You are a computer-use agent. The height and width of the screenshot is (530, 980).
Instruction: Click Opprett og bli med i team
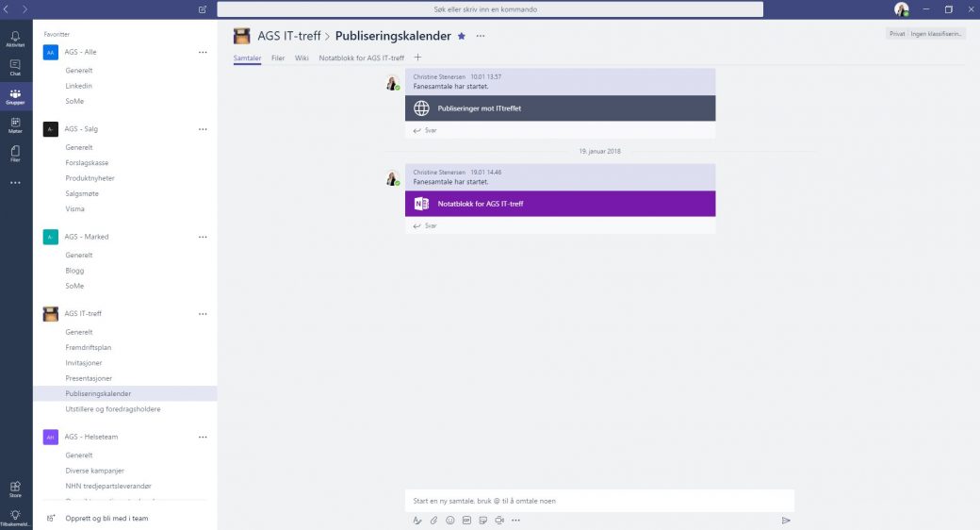tap(106, 518)
